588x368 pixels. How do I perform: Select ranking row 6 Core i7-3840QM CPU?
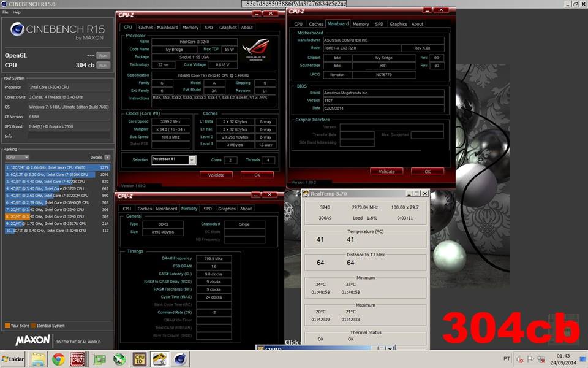[x=58, y=202]
